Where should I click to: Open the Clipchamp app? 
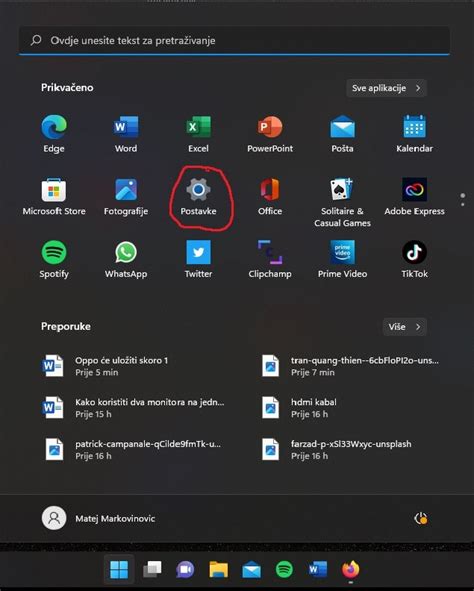pos(270,259)
